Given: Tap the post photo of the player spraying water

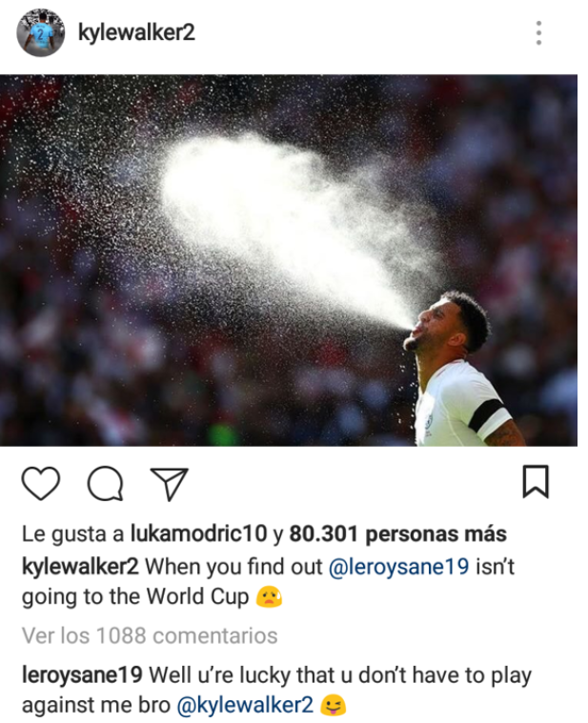Looking at the screenshot, I should tap(288, 260).
